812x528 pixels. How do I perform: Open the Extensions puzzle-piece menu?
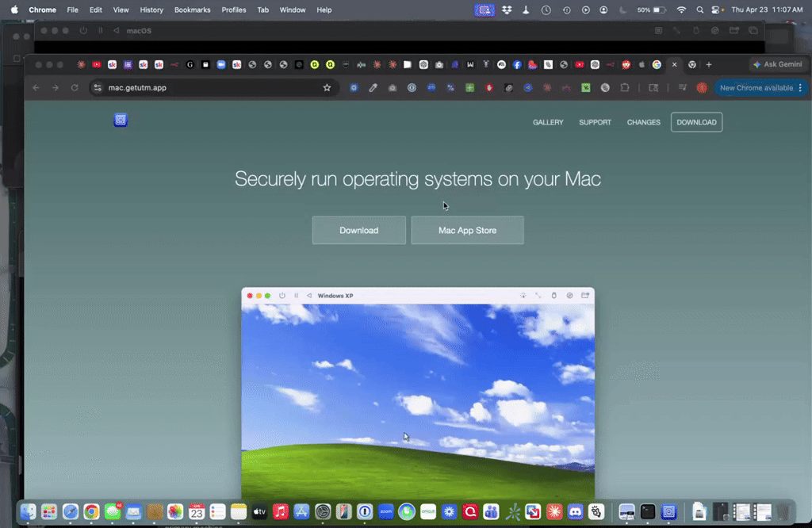(625, 87)
